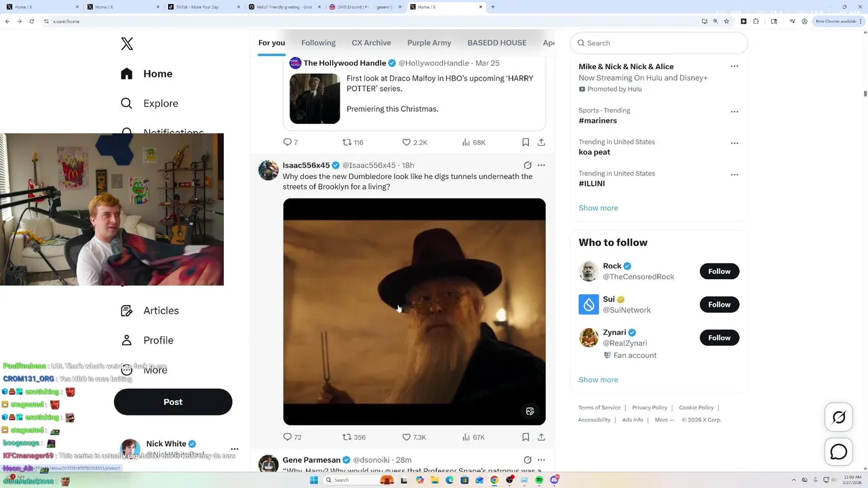
Task: Open the Windows Start menu
Action: point(313,480)
